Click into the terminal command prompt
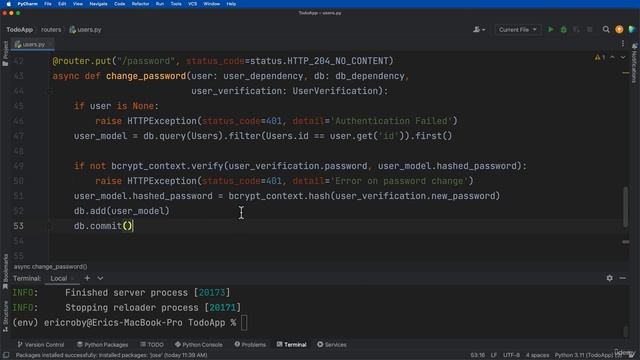This screenshot has width=640, height=360. click(x=244, y=322)
